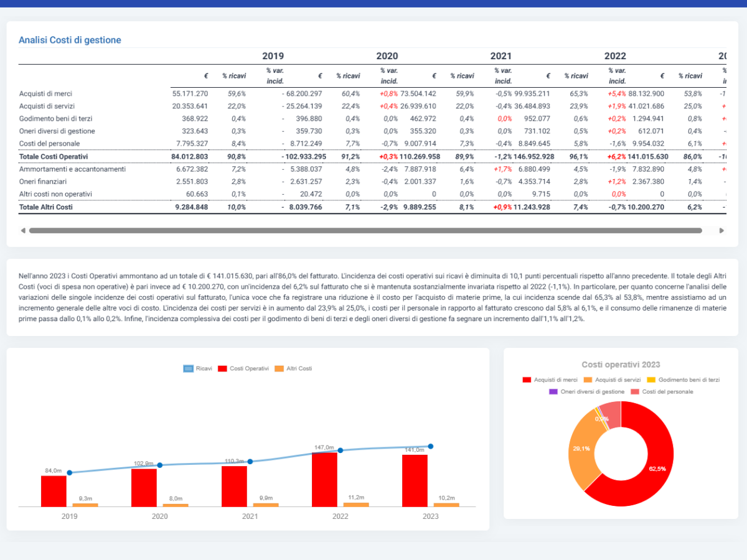Click the orange 2020 bar labeled 8,0m

[x=176, y=505]
